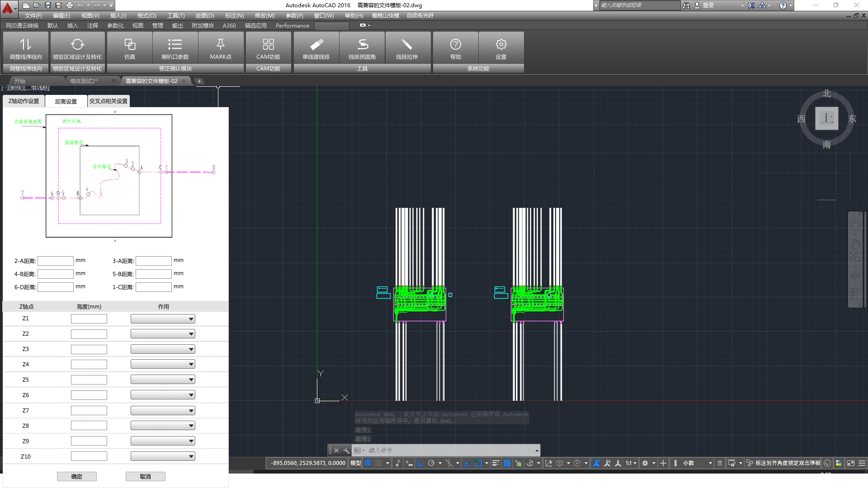Click the customization menu icon in status bar
Screen dimensions: 868x488
pos(862,463)
